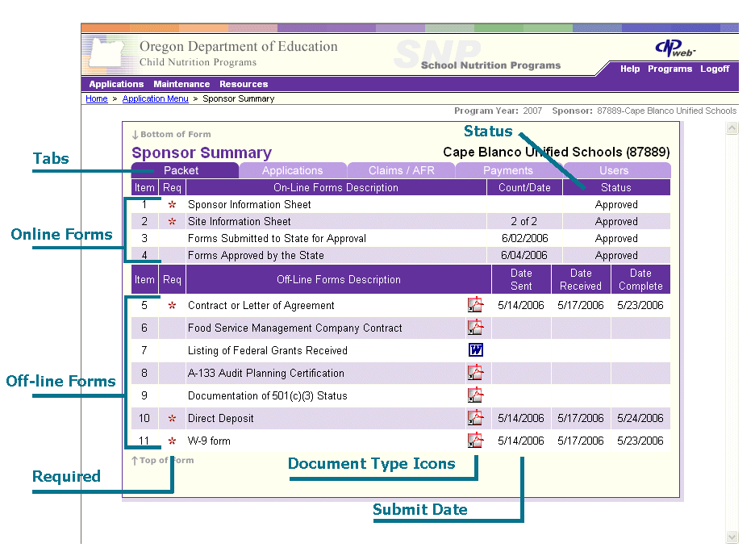Click the Oregon state outline logo
This screenshot has height=560, width=755.
[x=107, y=52]
